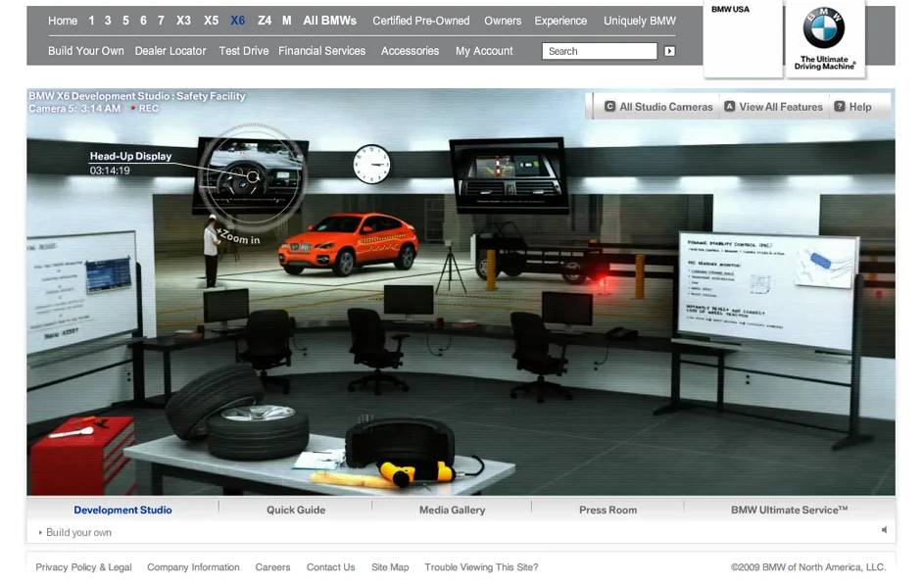Open Build Your Own in top nav

click(x=86, y=51)
